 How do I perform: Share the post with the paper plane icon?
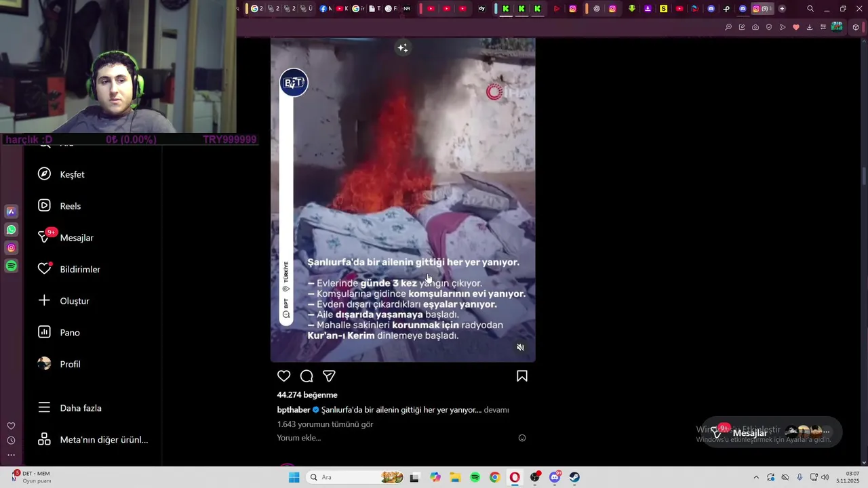coord(329,376)
